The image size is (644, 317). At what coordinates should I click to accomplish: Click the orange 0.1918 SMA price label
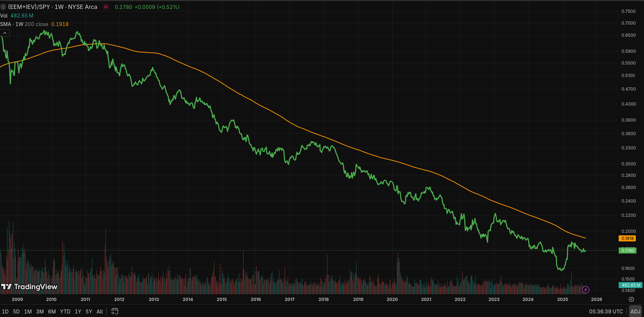[x=628, y=239]
